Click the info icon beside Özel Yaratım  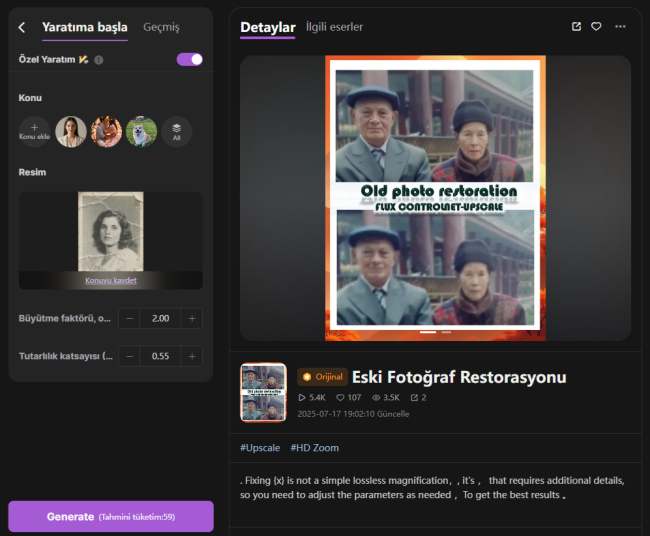coord(99,60)
